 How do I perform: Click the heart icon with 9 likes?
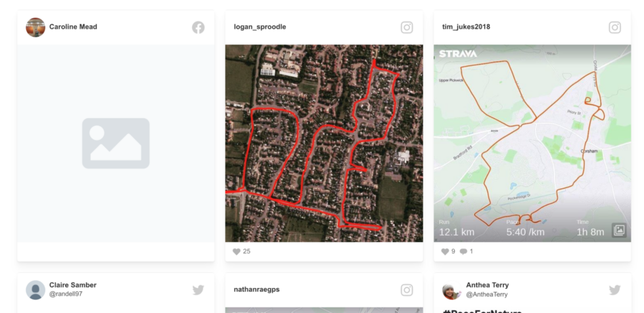[x=445, y=251]
